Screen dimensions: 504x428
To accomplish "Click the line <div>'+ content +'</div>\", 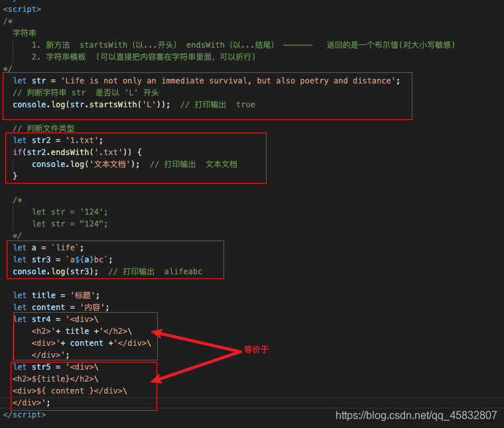I will [x=92, y=343].
